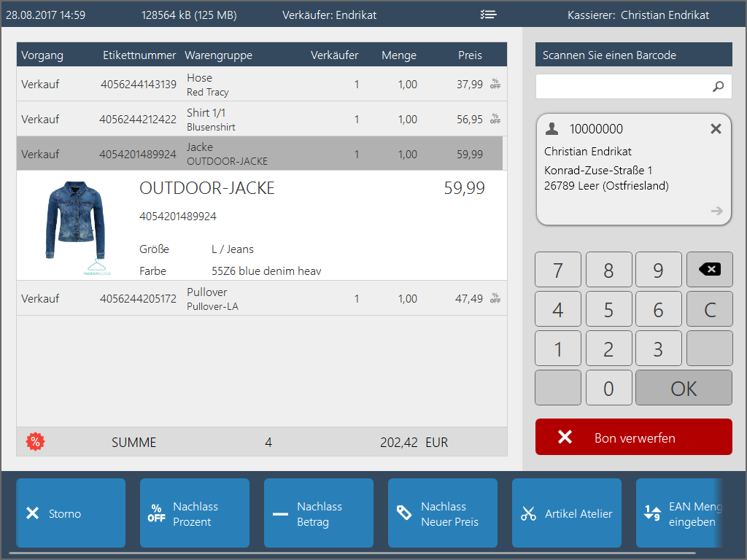Focus the barcode scan input field

point(624,87)
